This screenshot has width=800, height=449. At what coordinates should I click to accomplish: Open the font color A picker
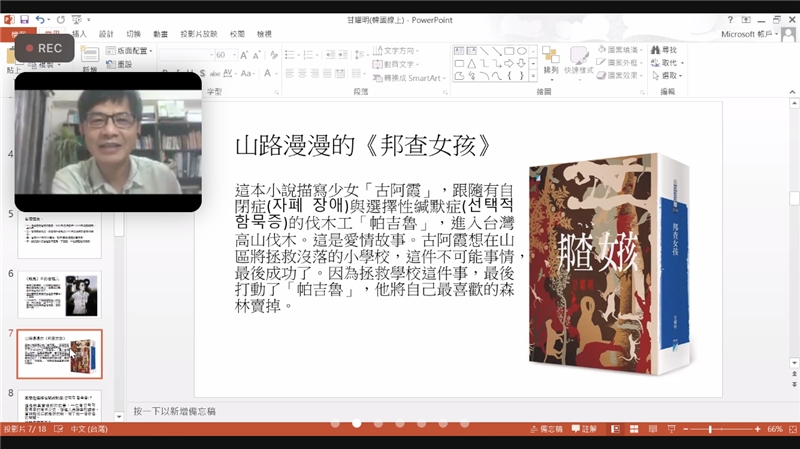coord(270,73)
